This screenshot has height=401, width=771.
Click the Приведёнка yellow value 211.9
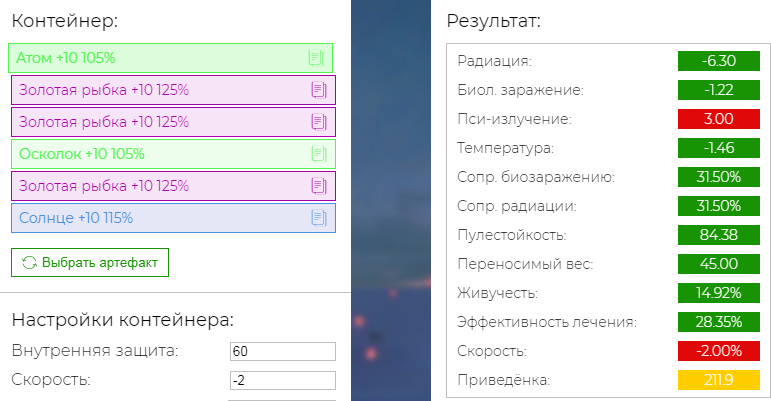tap(719, 380)
